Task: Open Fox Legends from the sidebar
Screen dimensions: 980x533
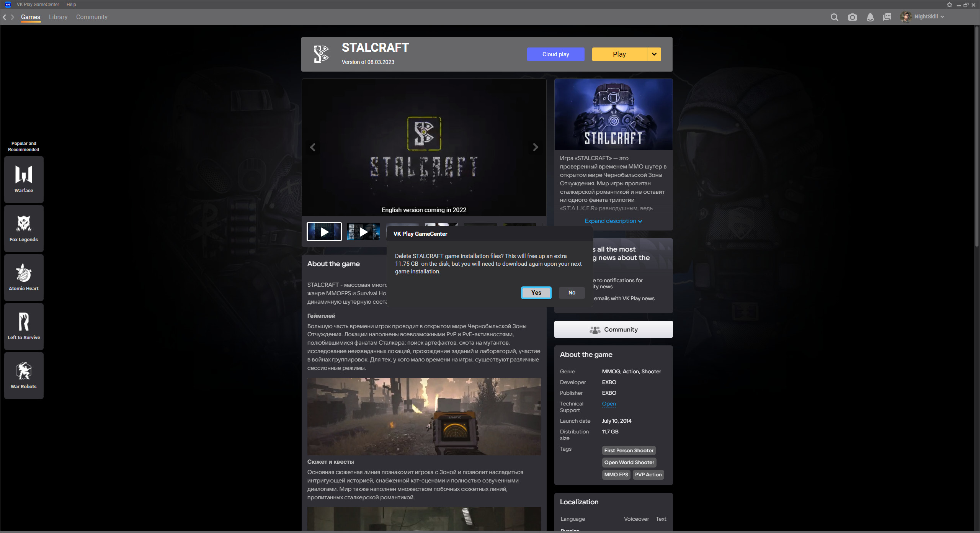Action: pos(24,228)
